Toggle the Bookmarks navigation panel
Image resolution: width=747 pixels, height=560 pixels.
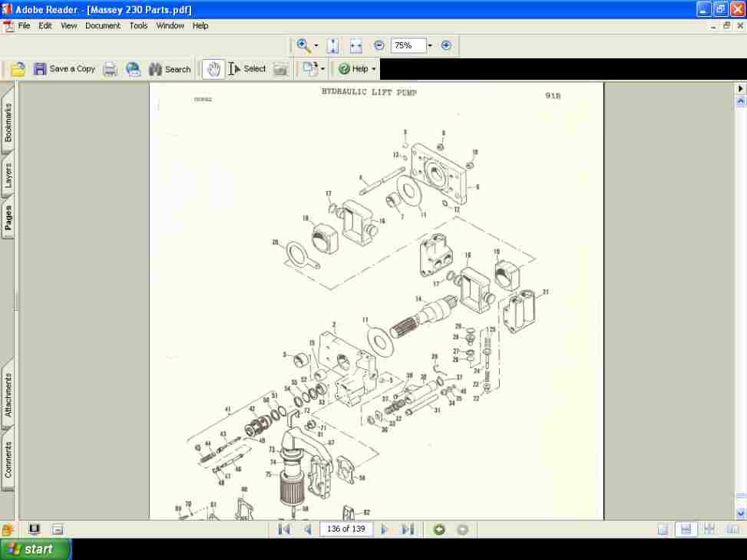click(8, 117)
